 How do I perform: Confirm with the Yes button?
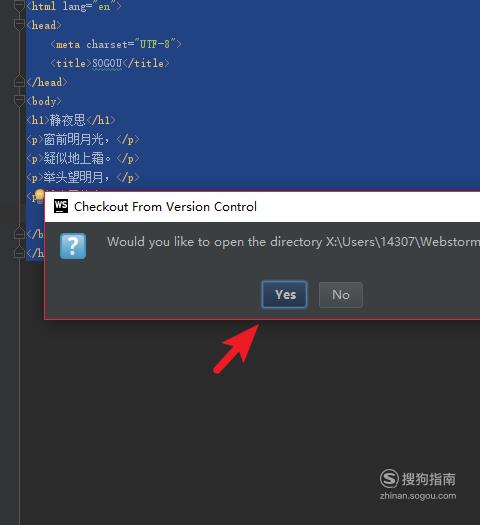pyautogui.click(x=284, y=295)
